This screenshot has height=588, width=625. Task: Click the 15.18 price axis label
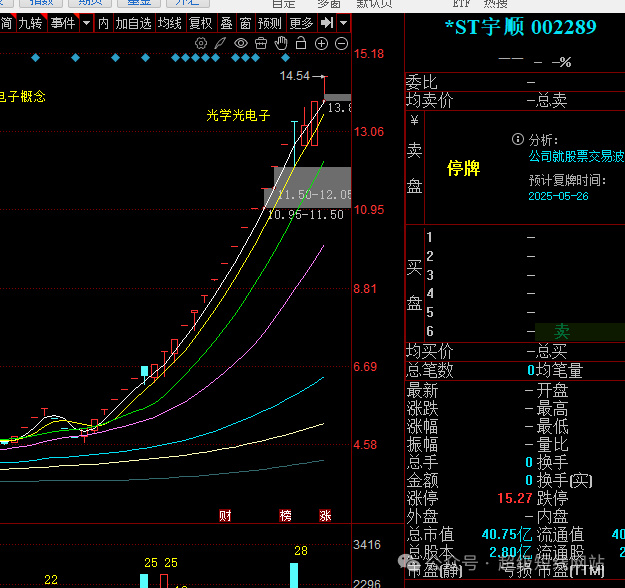369,54
